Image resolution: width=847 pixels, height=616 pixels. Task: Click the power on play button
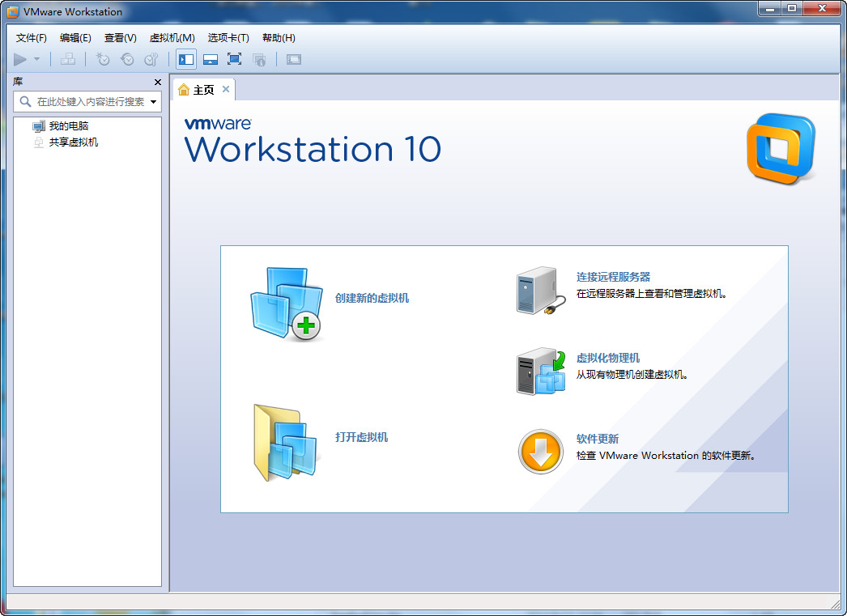20,59
